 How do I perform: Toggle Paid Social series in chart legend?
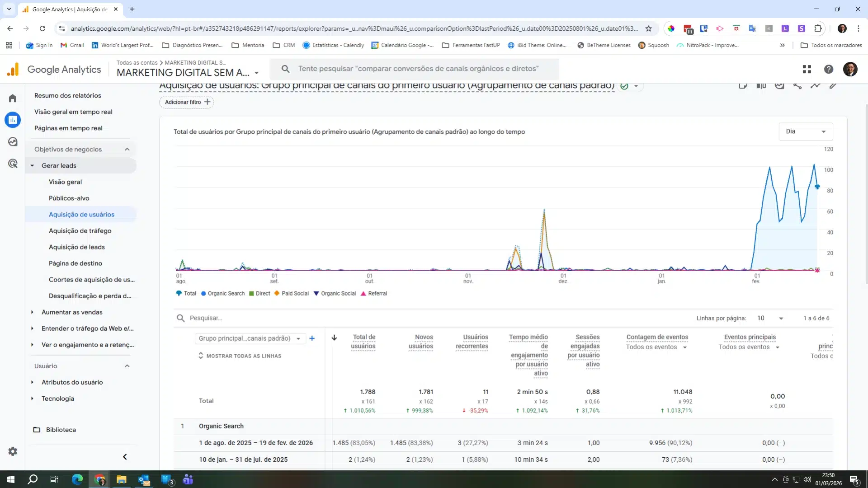coord(292,294)
